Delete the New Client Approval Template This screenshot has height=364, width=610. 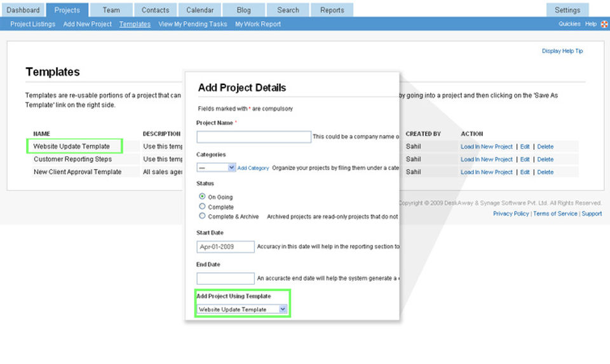pos(545,172)
